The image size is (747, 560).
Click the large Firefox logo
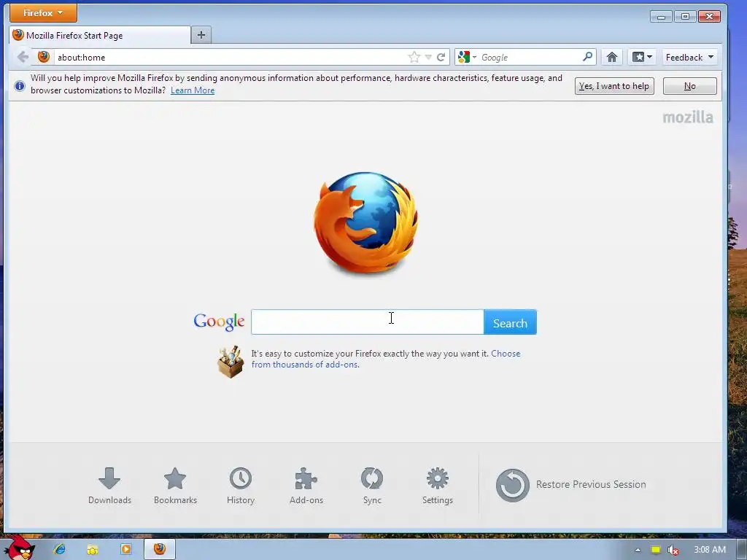point(366,223)
